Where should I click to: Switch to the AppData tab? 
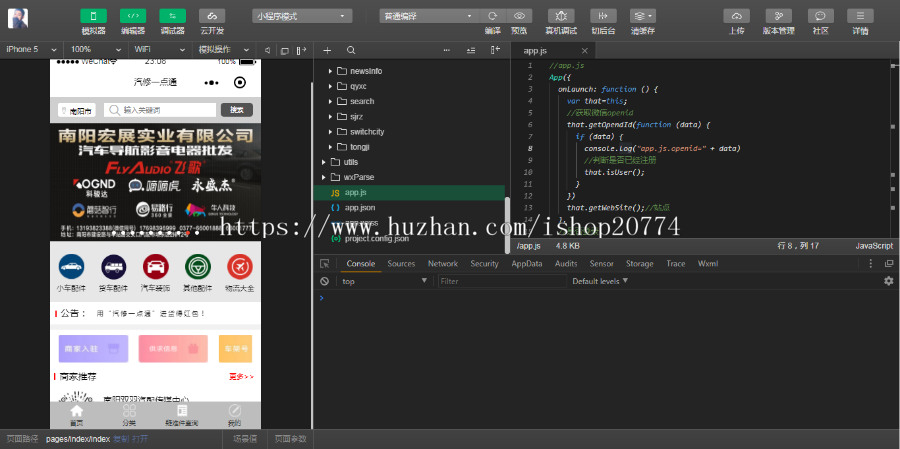pyautogui.click(x=526, y=264)
